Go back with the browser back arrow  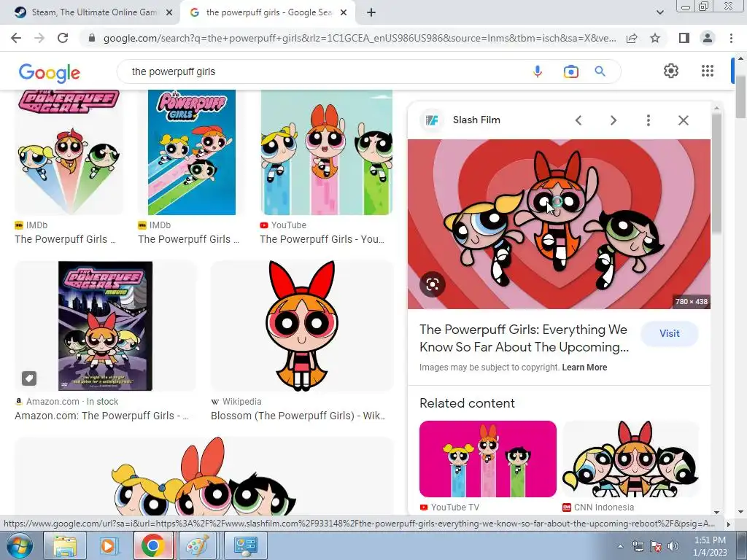pyautogui.click(x=16, y=38)
